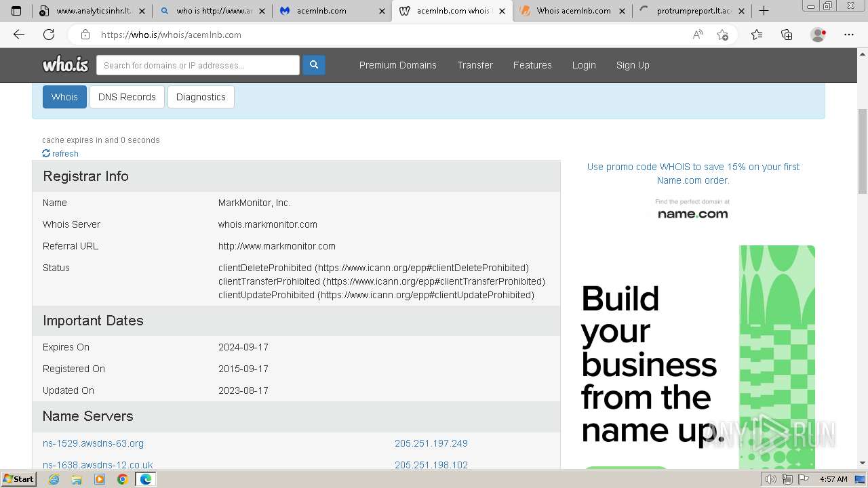Open name server ns-1529.awsdns-63.org
This screenshot has height=488, width=868.
point(93,443)
